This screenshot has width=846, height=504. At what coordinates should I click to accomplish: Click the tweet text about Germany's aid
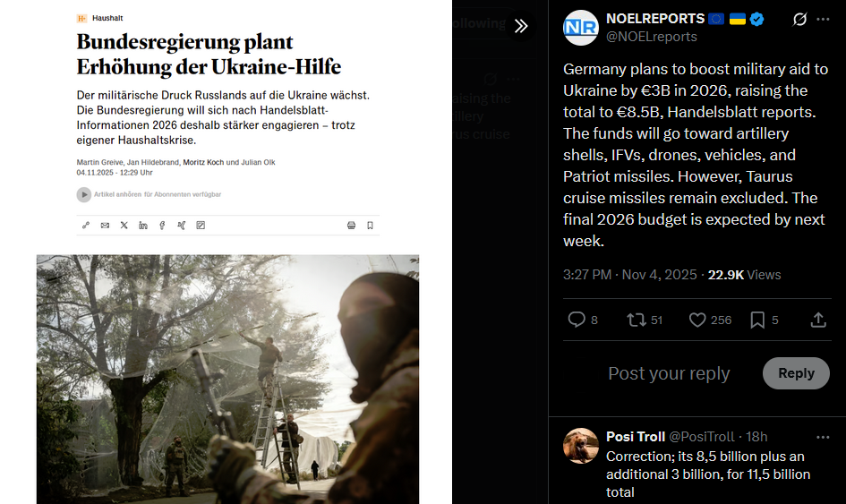[x=696, y=155]
